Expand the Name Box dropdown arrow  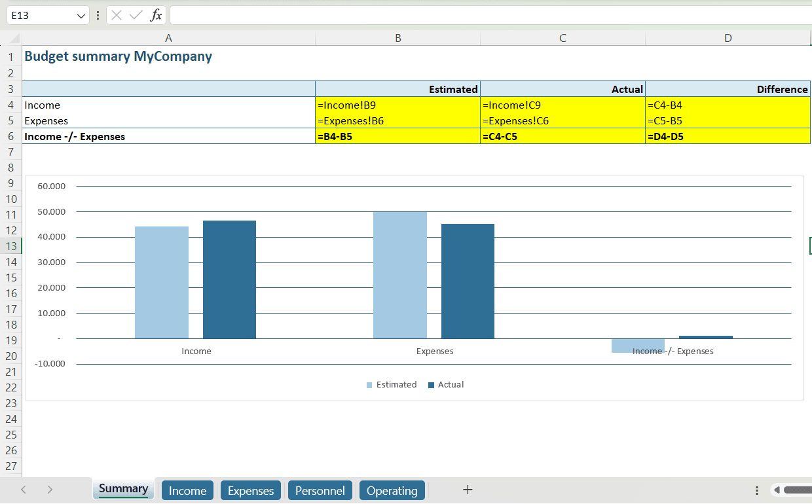tap(81, 15)
